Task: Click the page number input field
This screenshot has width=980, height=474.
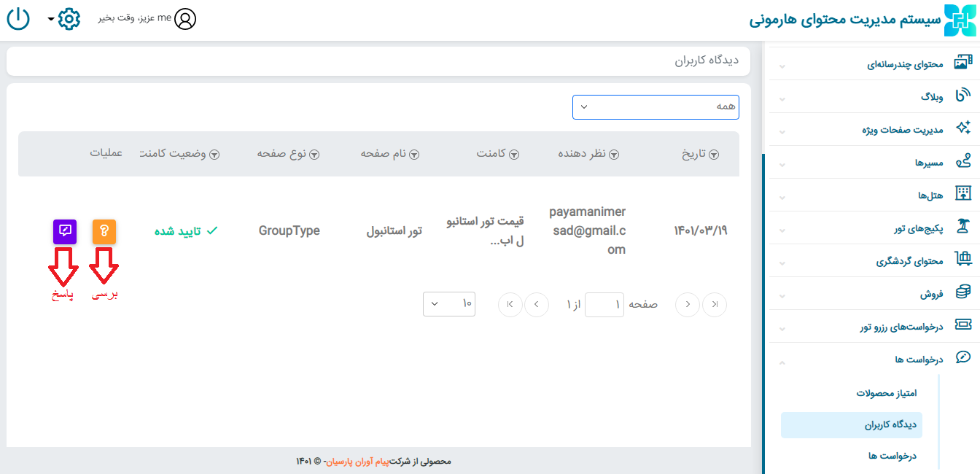Action: [x=604, y=304]
